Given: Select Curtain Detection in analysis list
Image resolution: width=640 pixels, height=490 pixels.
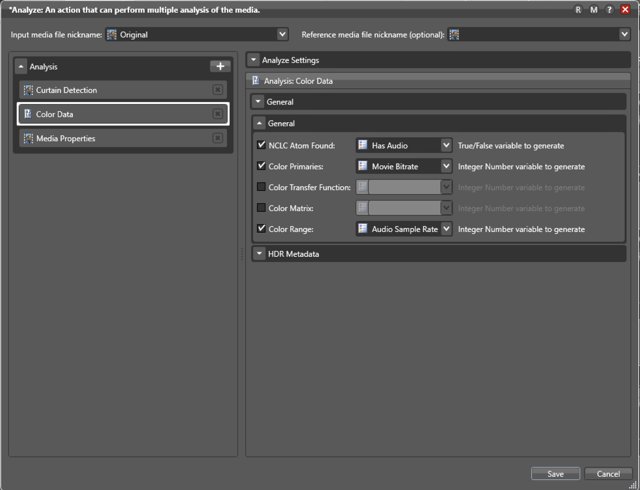Looking at the screenshot, I should click(123, 90).
